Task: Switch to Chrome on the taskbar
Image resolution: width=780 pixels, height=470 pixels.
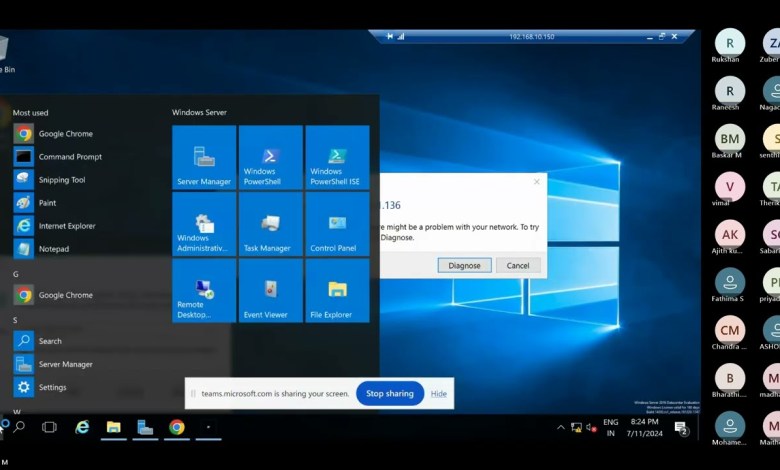Action: (x=177, y=427)
